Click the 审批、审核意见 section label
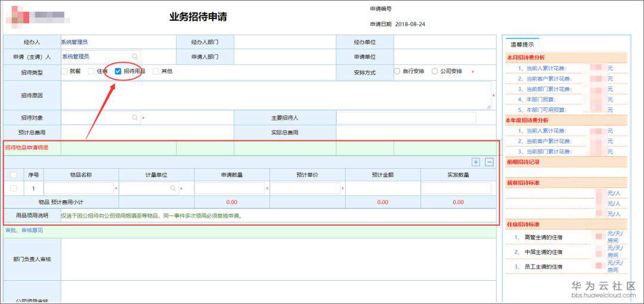The height and width of the screenshot is (304, 644). (x=24, y=231)
